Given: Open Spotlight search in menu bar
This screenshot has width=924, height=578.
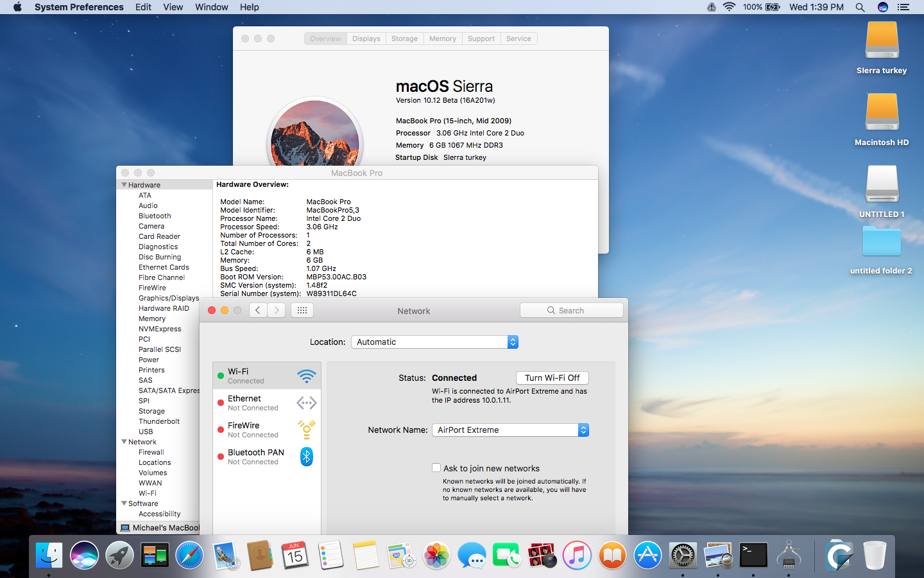Looking at the screenshot, I should pos(860,7).
